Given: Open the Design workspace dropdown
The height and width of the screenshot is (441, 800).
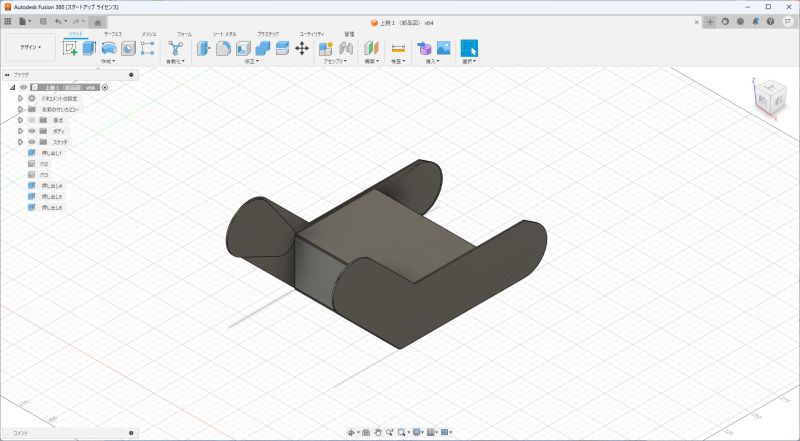Looking at the screenshot, I should pos(31,47).
